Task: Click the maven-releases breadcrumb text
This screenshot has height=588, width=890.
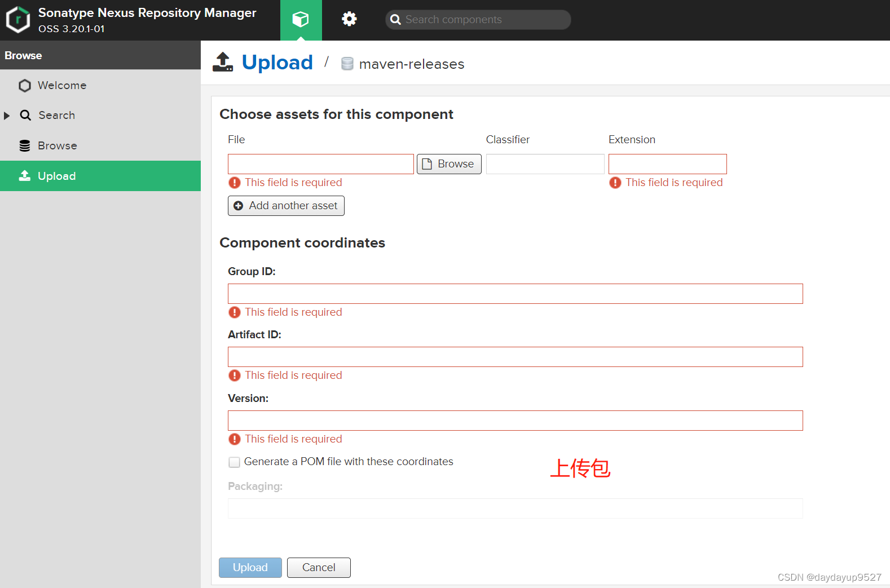Action: (x=412, y=64)
